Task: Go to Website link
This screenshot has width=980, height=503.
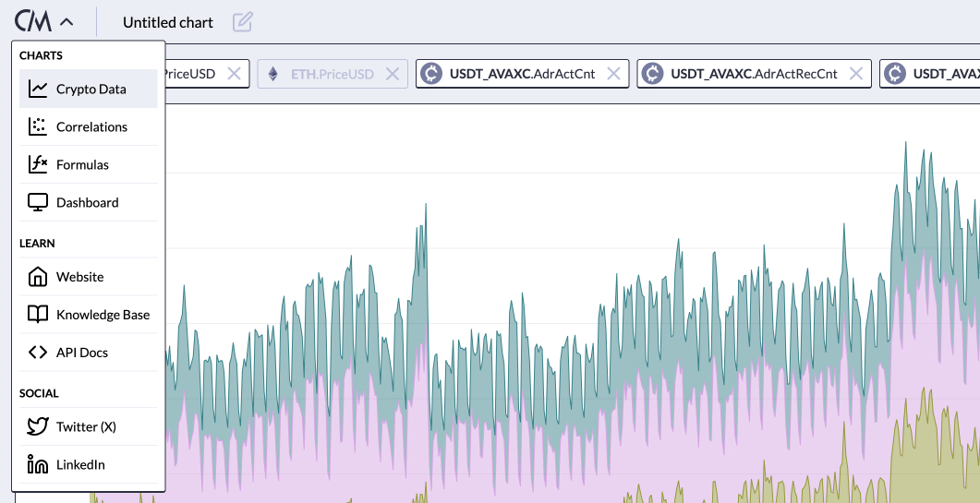Action: click(88, 277)
